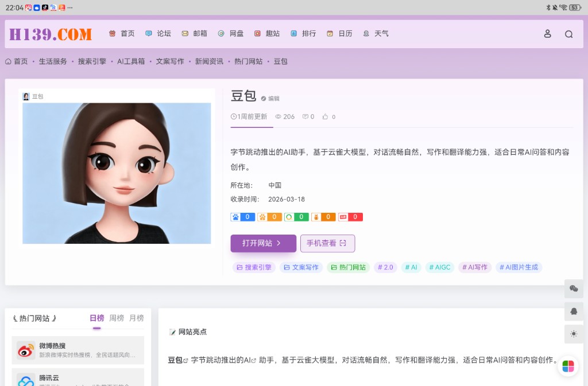
Task: Click the 豆包 link in 网站亮点
Action: 177,360
